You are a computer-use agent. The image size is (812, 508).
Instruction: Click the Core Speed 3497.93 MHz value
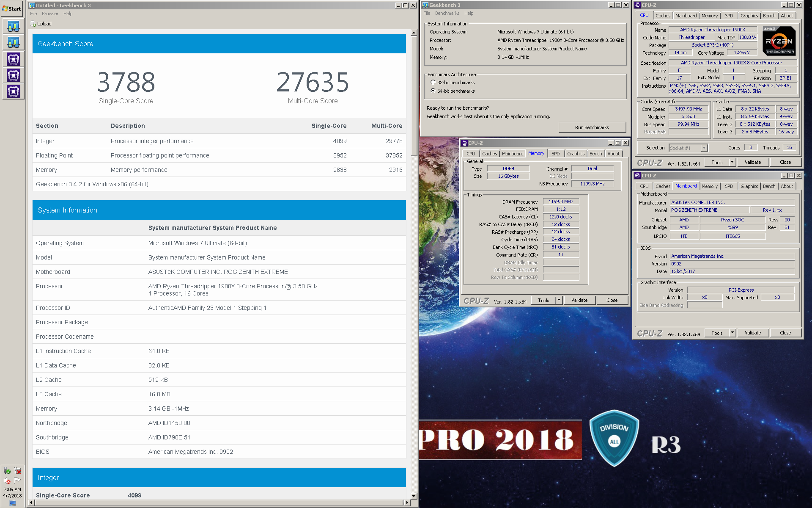coord(688,109)
